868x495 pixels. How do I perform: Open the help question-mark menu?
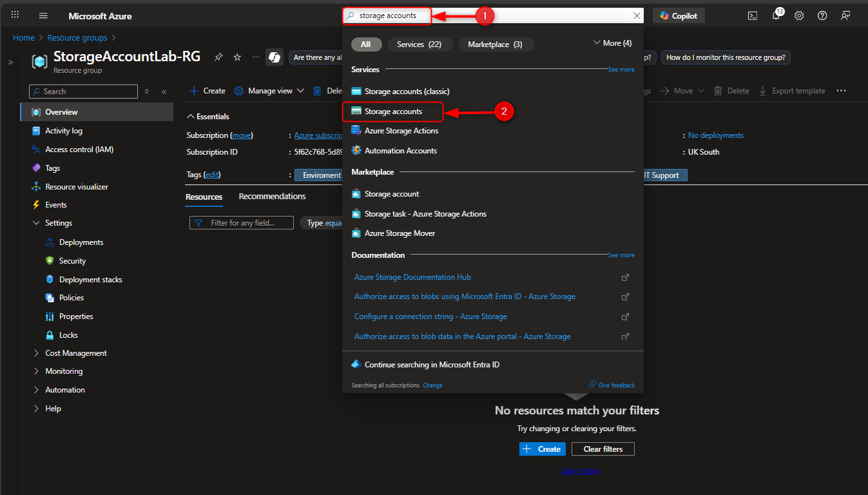pos(822,15)
